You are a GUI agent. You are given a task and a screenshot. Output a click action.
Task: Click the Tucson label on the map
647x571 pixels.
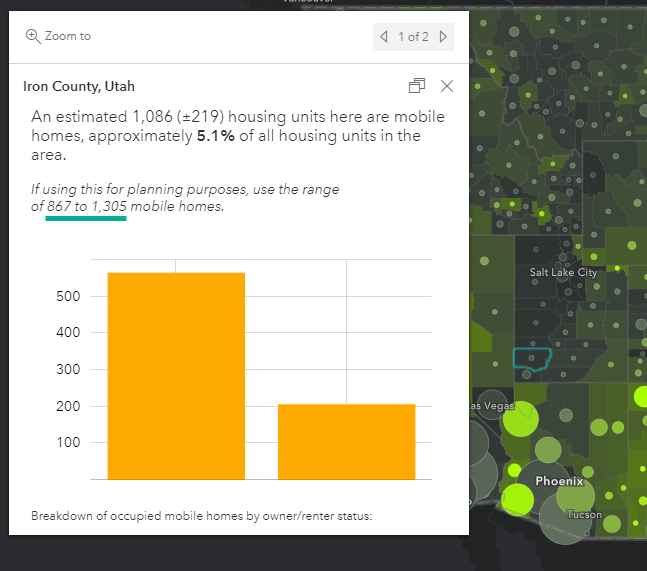coord(584,514)
